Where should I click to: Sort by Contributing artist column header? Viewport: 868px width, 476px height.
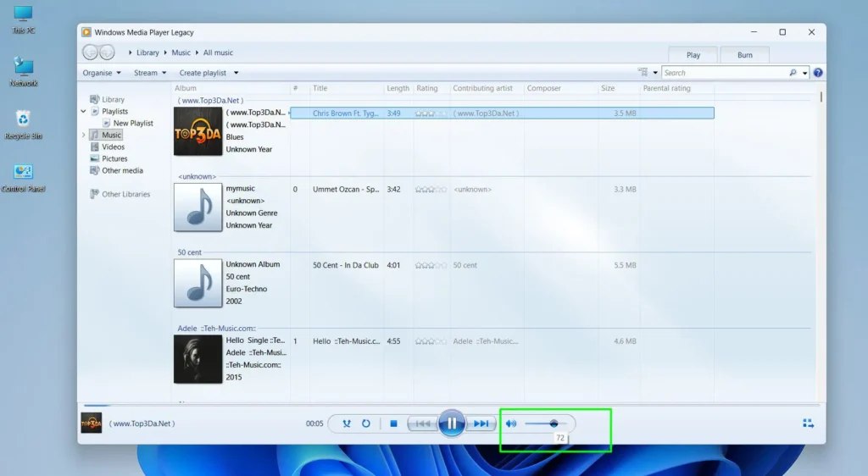[x=482, y=88]
